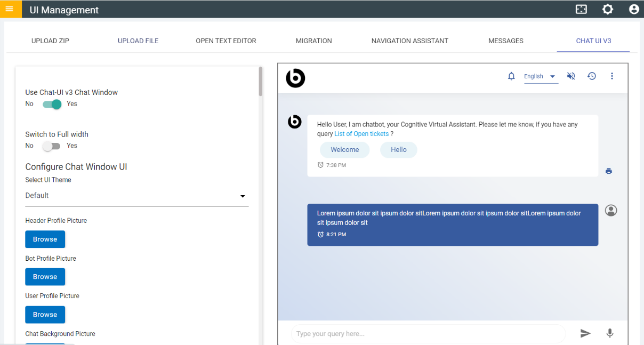Click the Chat Background Picture label
Screen dimensions: 644x345
tap(60, 334)
